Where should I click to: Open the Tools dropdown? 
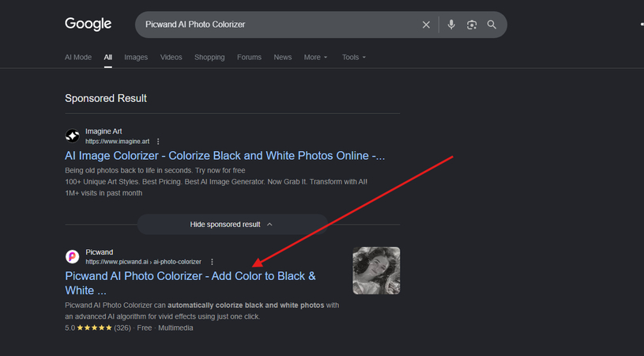pyautogui.click(x=354, y=57)
